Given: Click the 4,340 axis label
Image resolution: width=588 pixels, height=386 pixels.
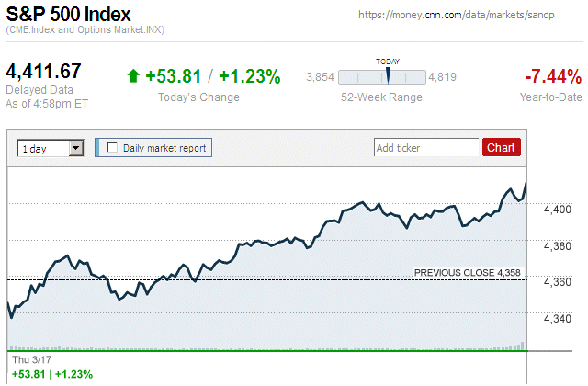Looking at the screenshot, I should click(x=558, y=318).
